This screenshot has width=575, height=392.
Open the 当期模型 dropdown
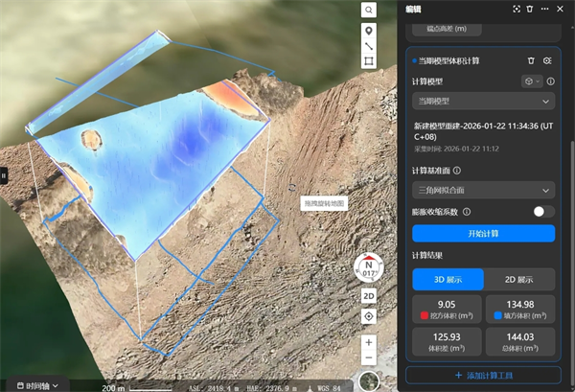483,101
